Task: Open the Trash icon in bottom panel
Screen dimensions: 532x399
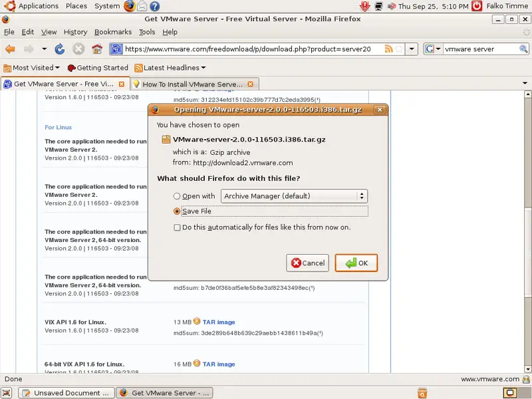Action: point(422,393)
